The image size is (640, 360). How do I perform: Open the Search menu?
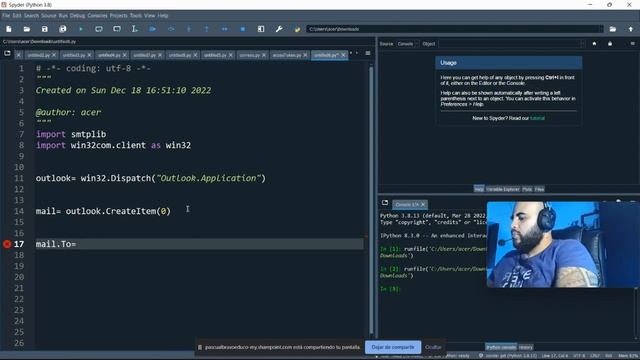tap(31, 16)
